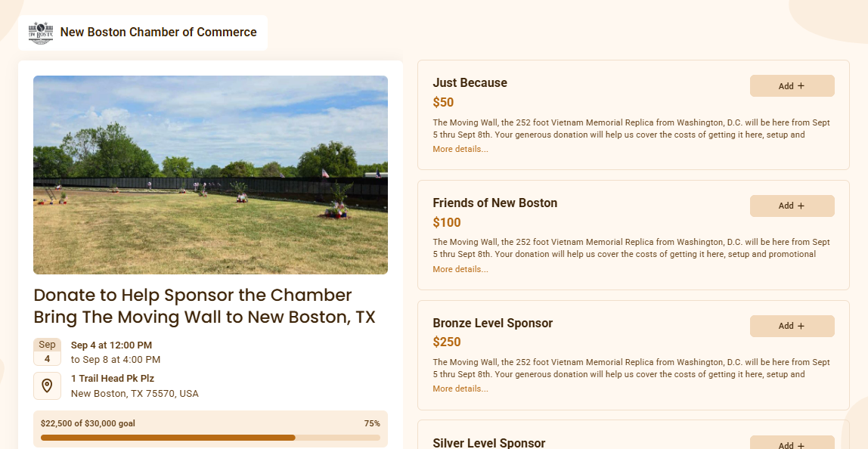The width and height of the screenshot is (868, 449).
Task: Open the New Boston Chamber of Commerce link
Action: point(158,33)
